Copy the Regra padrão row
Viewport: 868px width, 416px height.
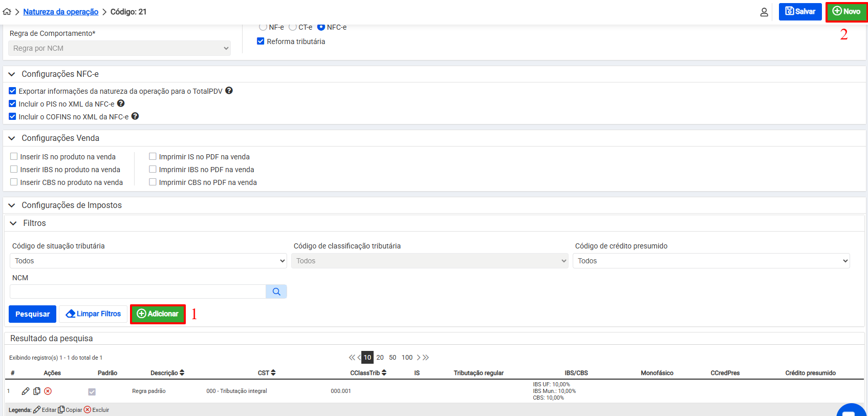[x=37, y=391]
